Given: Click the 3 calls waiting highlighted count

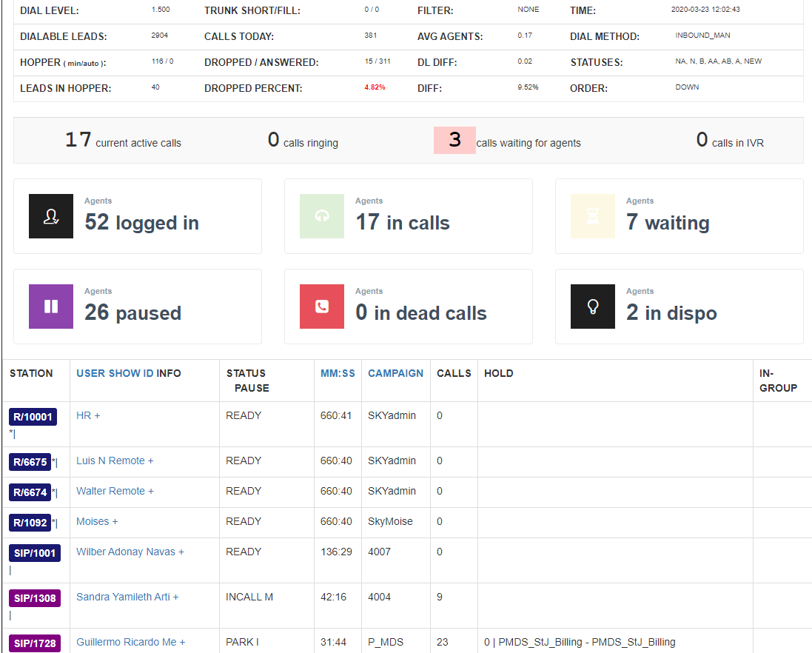Looking at the screenshot, I should coord(454,140).
